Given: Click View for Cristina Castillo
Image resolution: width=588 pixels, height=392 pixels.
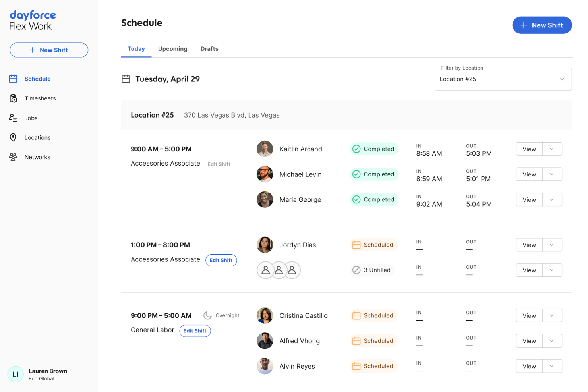Looking at the screenshot, I should click(529, 315).
